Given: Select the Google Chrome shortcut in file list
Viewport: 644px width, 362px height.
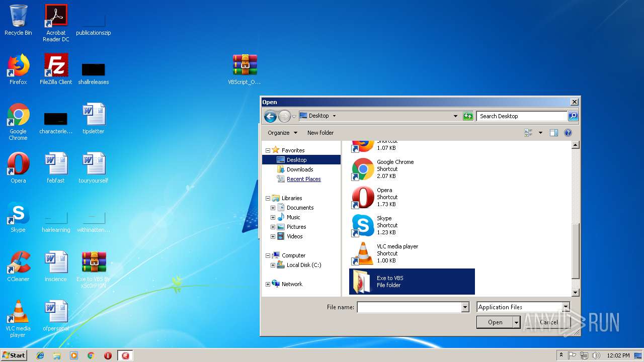Looking at the screenshot, I should point(412,169).
